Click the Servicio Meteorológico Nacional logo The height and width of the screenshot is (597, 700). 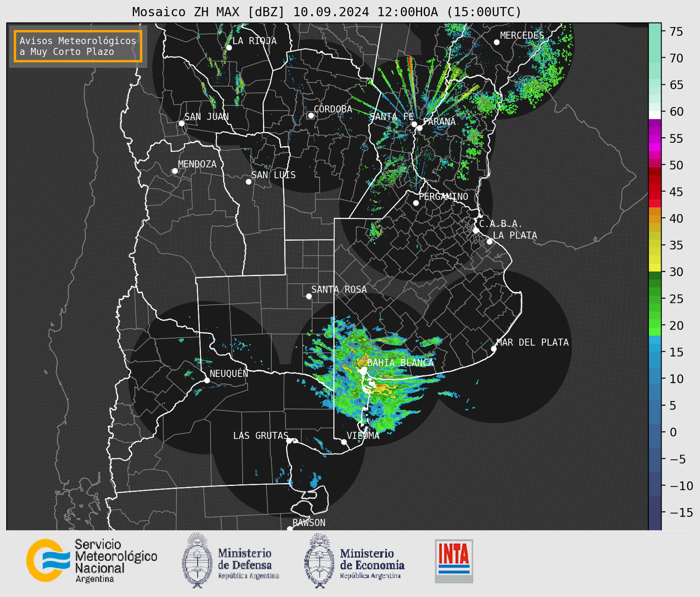92,560
